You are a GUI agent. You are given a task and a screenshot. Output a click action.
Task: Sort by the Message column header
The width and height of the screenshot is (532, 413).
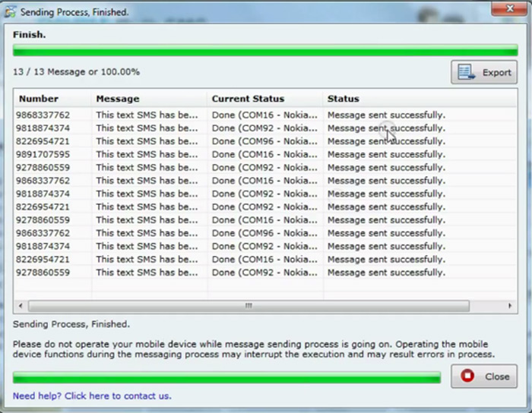tap(149, 99)
